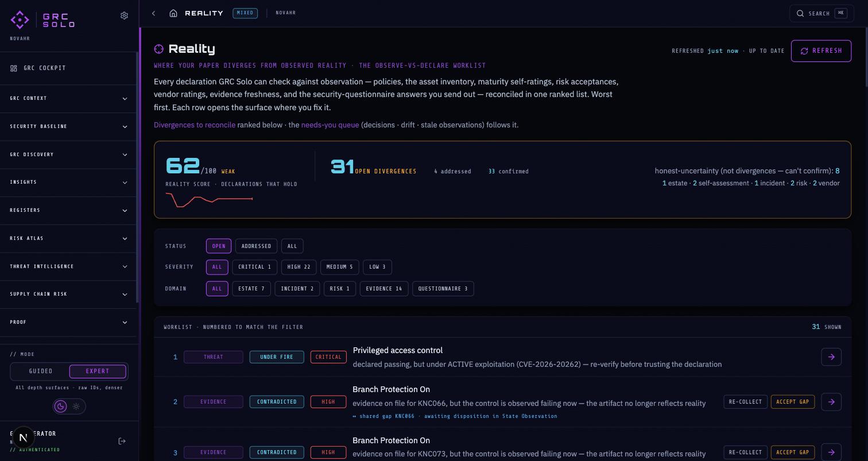Click the Search field
868x461 pixels.
(x=821, y=13)
